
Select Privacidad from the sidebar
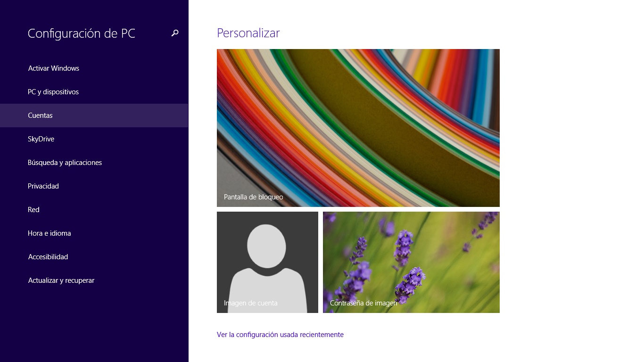(x=43, y=186)
